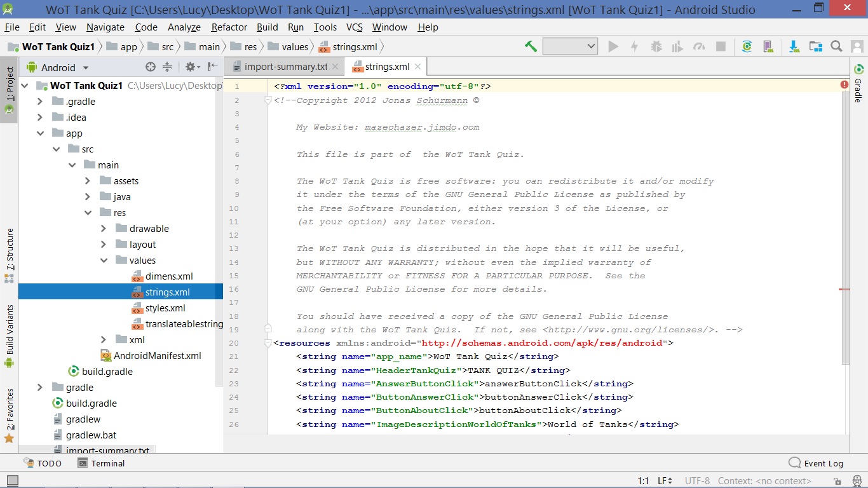Image resolution: width=868 pixels, height=488 pixels.
Task: Open the AVD Manager icon
Action: click(x=768, y=46)
